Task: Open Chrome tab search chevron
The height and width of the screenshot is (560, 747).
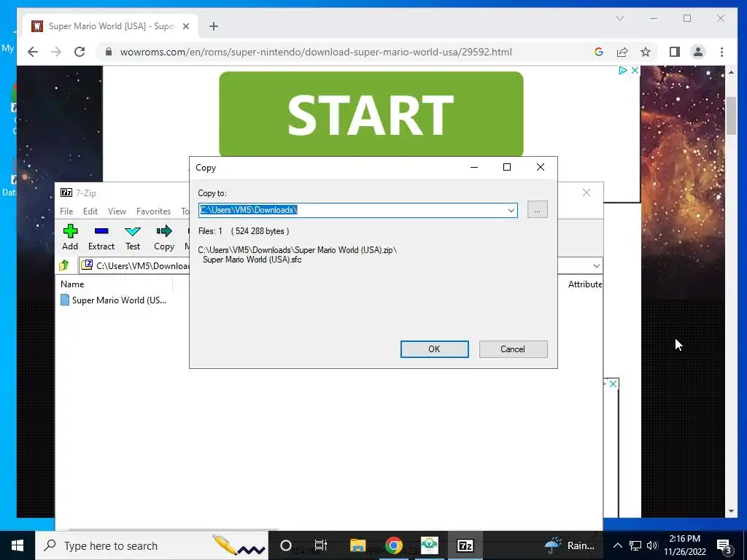Action: coord(620,18)
